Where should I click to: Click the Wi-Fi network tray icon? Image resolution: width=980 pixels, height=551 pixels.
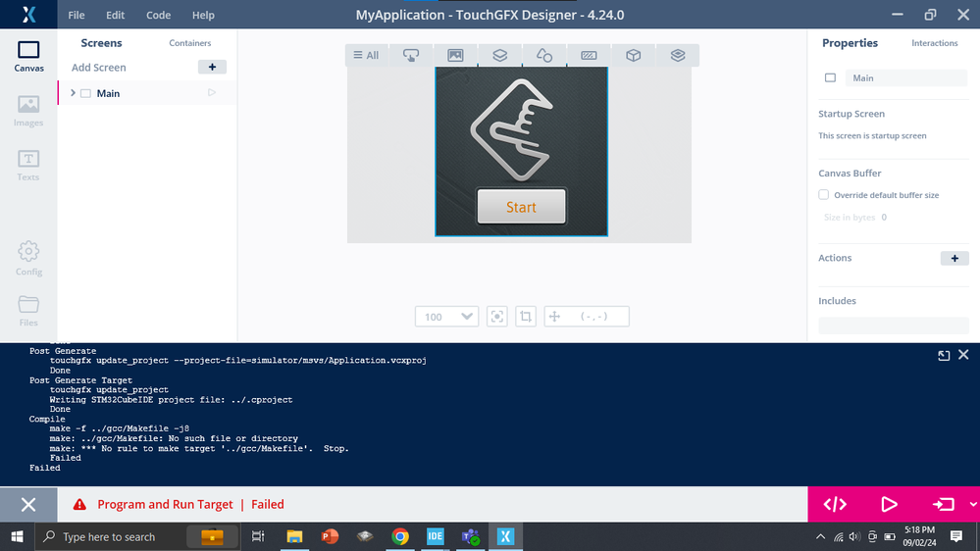838,536
